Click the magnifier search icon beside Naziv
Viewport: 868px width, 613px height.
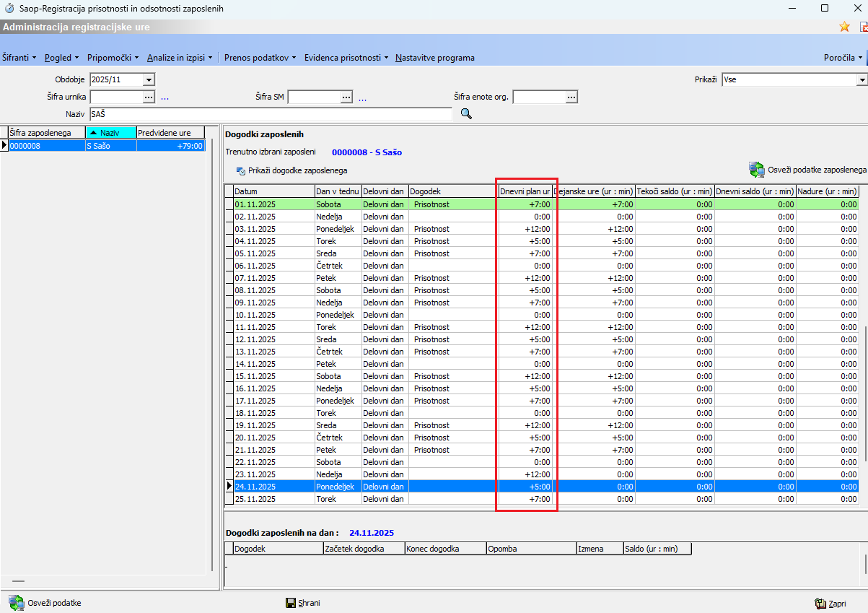pyautogui.click(x=466, y=113)
